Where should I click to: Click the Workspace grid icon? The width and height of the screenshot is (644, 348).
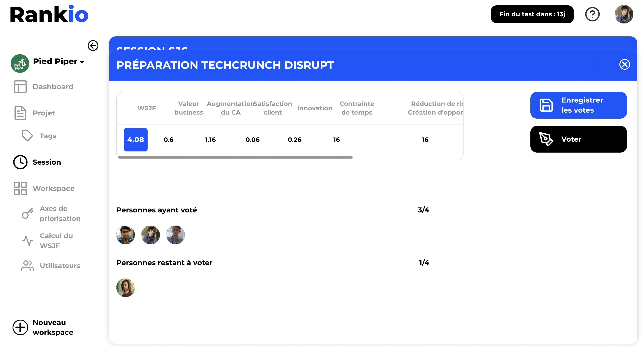click(x=20, y=189)
